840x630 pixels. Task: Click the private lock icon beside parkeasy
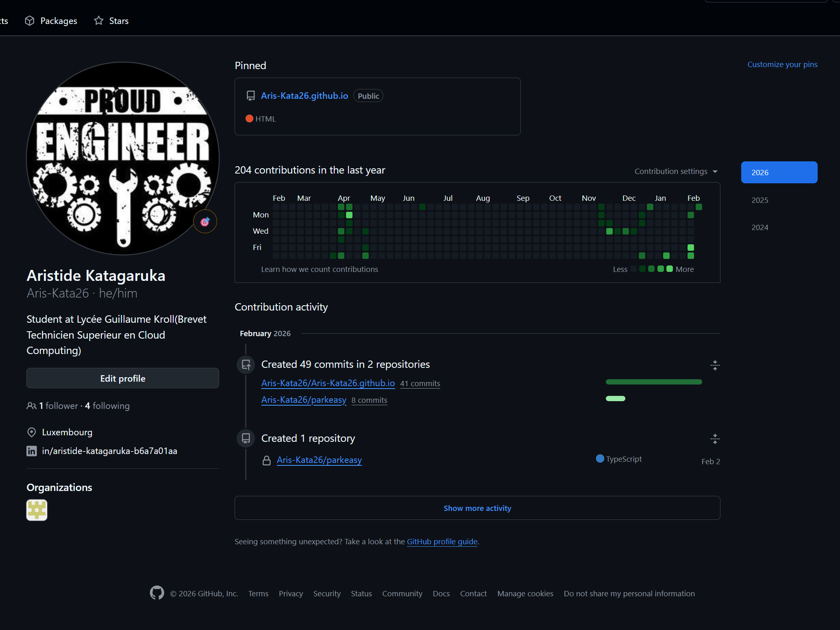coord(267,460)
